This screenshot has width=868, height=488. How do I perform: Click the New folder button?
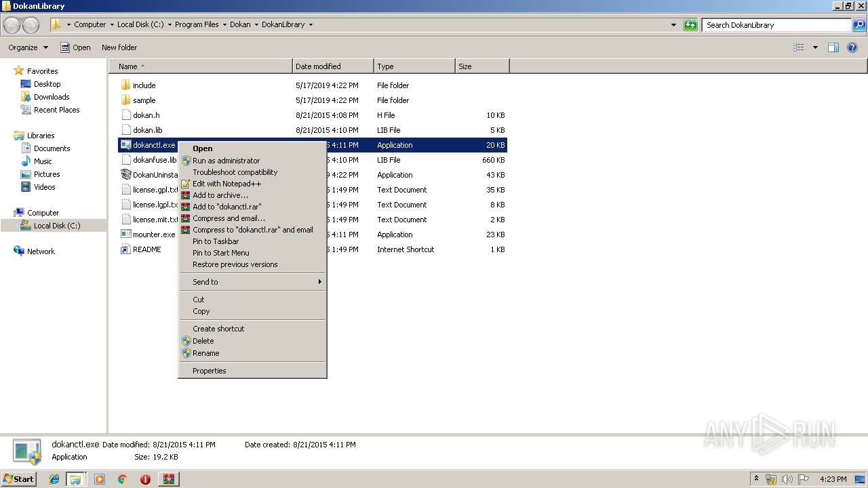click(x=119, y=47)
